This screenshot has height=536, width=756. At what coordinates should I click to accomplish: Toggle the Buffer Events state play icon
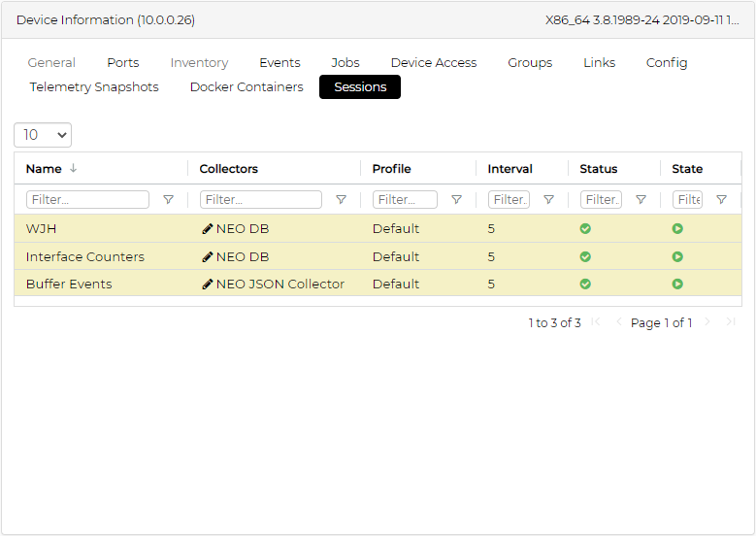click(x=677, y=285)
